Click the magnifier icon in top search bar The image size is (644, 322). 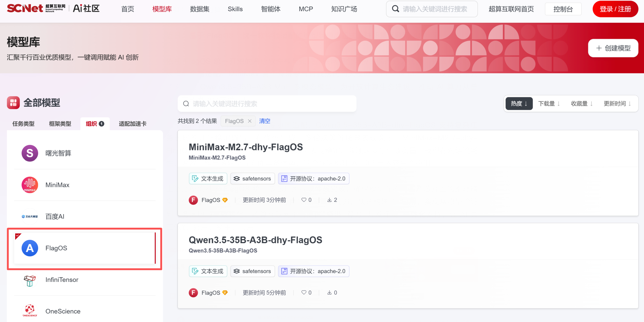(x=395, y=9)
